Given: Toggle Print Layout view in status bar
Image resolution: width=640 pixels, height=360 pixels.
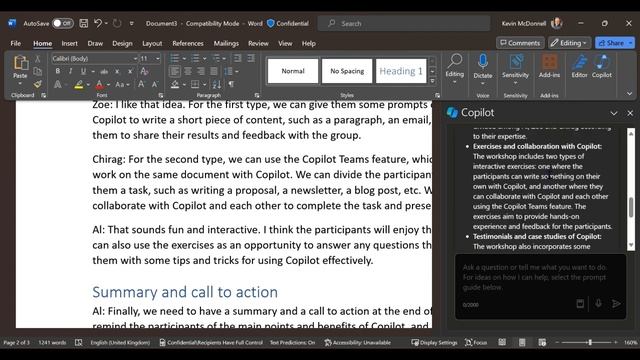Looking at the screenshot, I should click(522, 342).
